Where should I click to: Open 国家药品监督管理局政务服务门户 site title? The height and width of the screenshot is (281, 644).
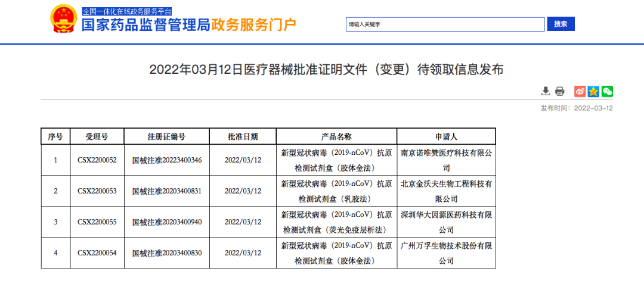click(189, 25)
